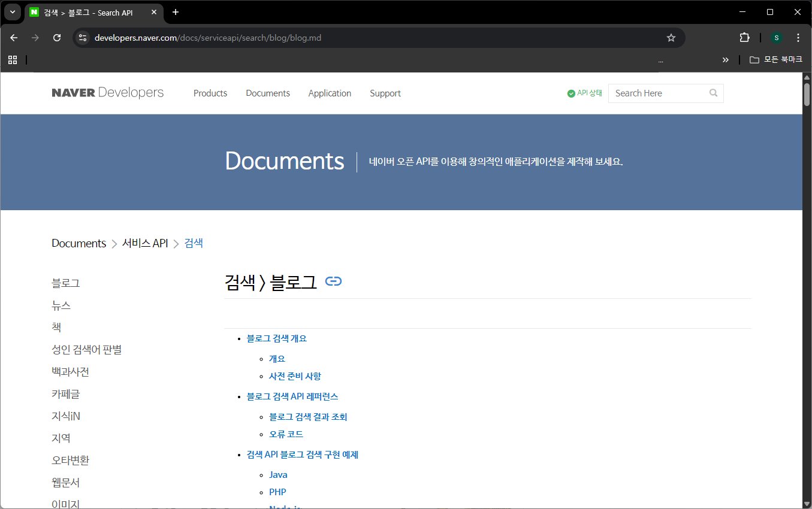The width and height of the screenshot is (812, 509).
Task: Open 모든 북마크 folder
Action: 775,59
